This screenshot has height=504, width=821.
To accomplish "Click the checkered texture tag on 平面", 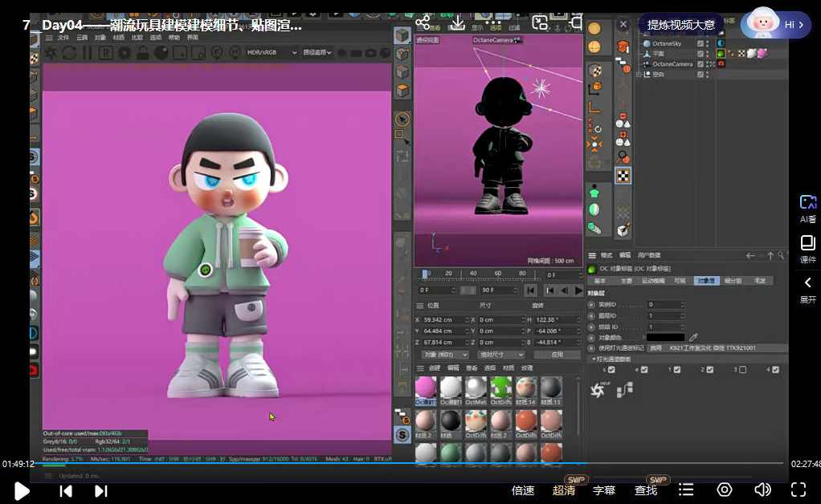I will [741, 54].
